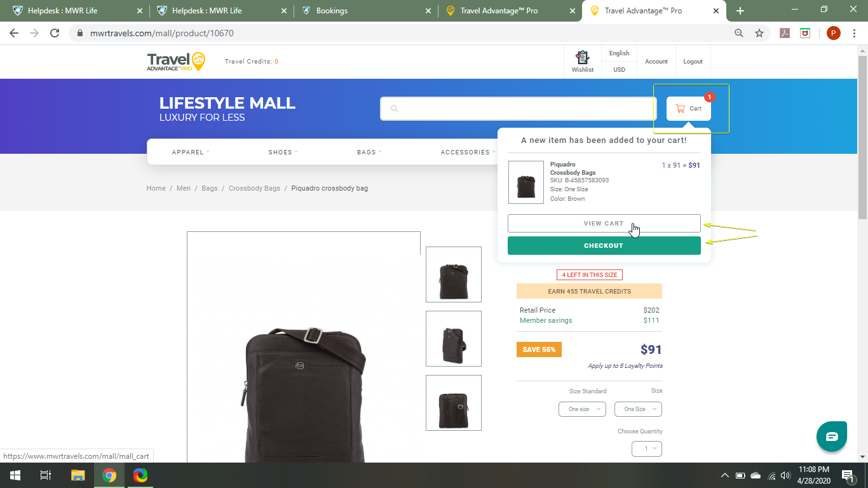Go to Home breadcrumb

pos(156,188)
